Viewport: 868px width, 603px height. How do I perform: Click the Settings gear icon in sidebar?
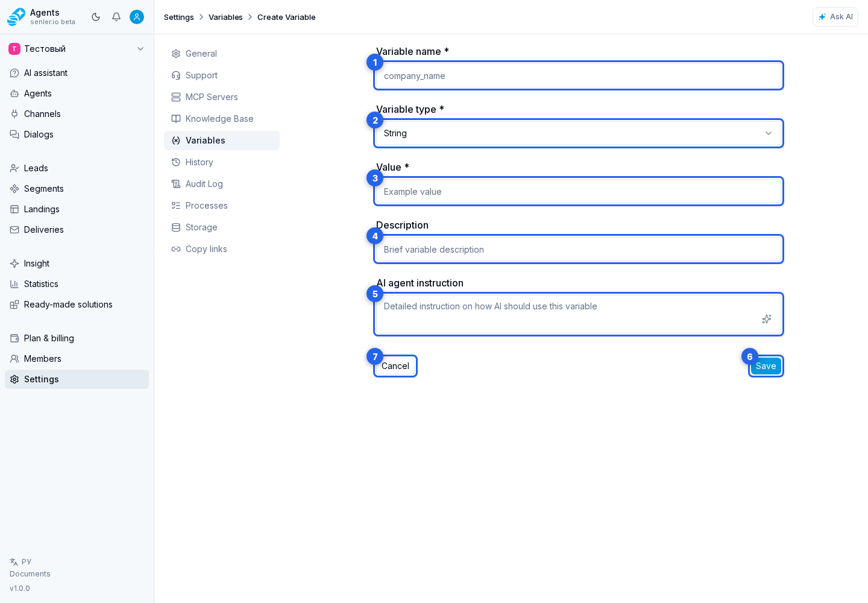coord(14,379)
